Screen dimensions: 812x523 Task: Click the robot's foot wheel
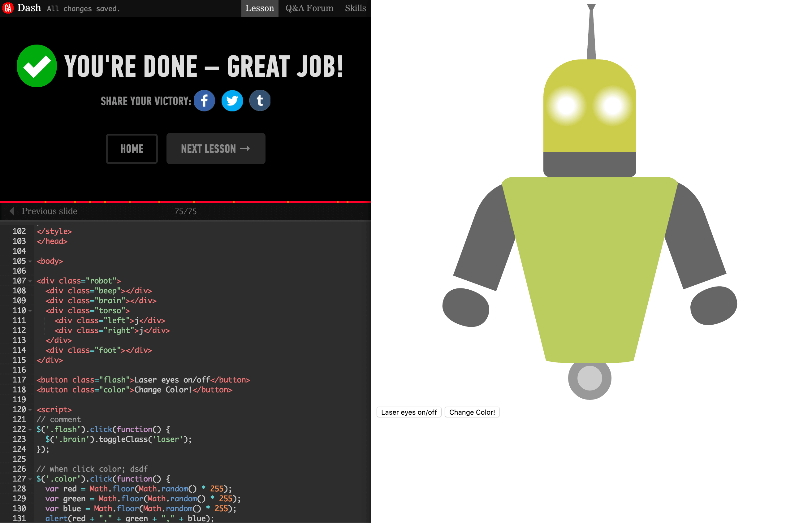pos(590,378)
